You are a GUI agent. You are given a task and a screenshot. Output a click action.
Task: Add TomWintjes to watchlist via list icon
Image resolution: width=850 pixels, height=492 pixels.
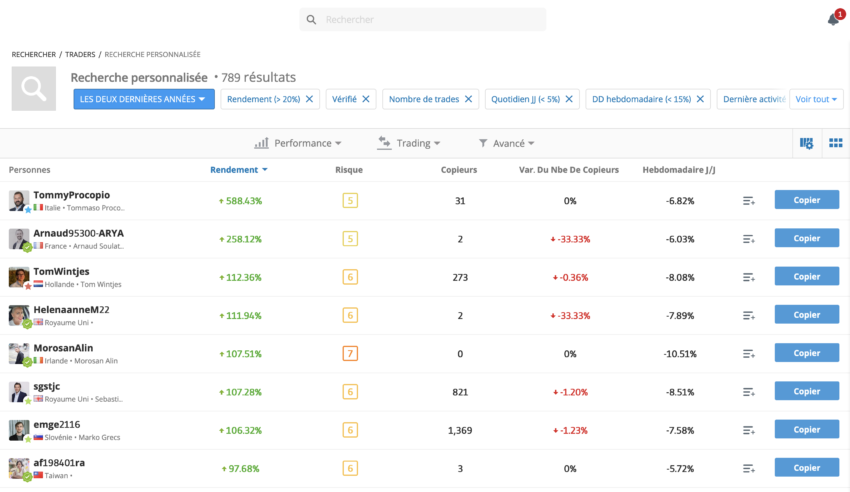(x=748, y=277)
